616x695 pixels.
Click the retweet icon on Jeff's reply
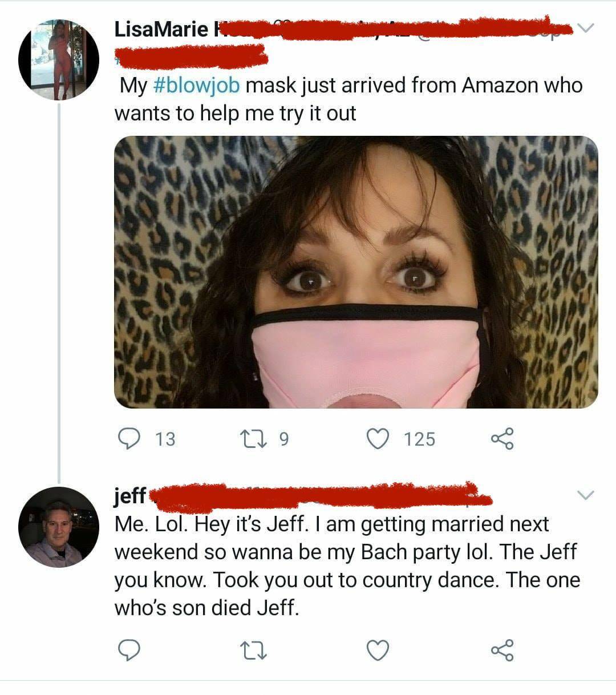point(253,648)
